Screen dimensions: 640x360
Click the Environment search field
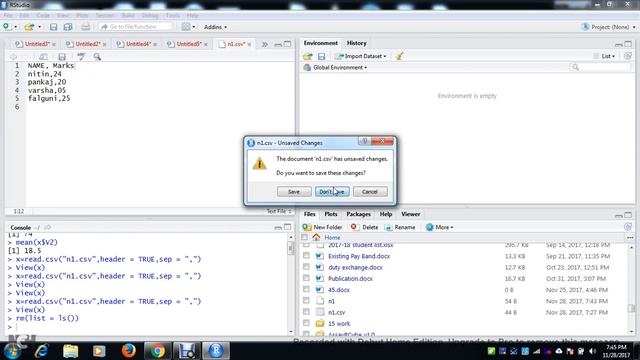[x=600, y=67]
